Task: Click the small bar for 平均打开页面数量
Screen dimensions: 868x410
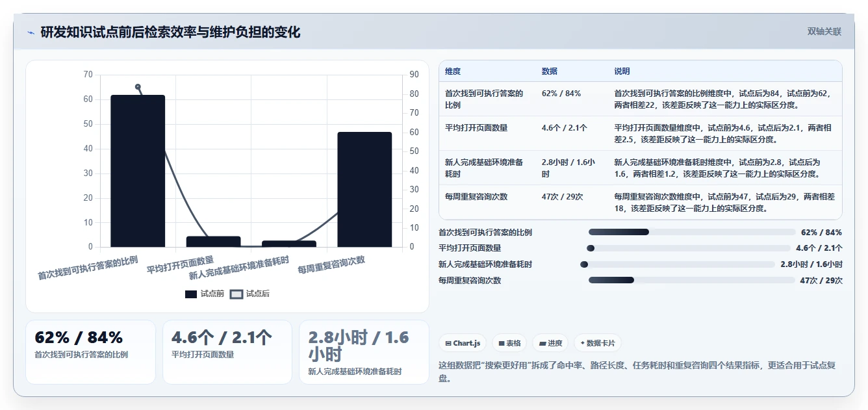Action: (214, 242)
